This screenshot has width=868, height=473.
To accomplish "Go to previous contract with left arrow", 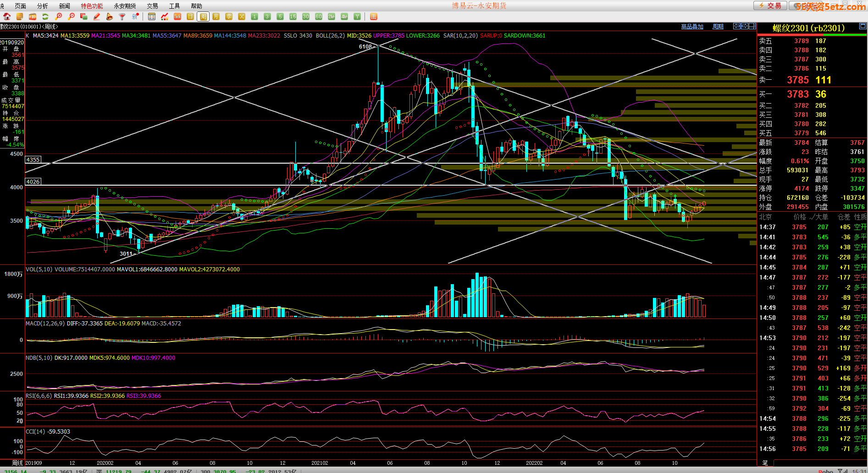I will click(736, 26).
